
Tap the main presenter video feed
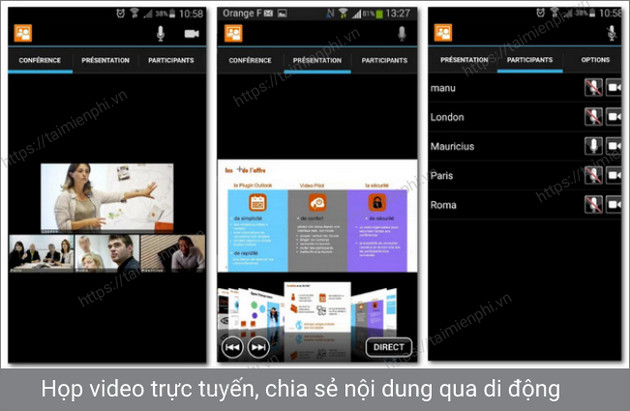(104, 198)
